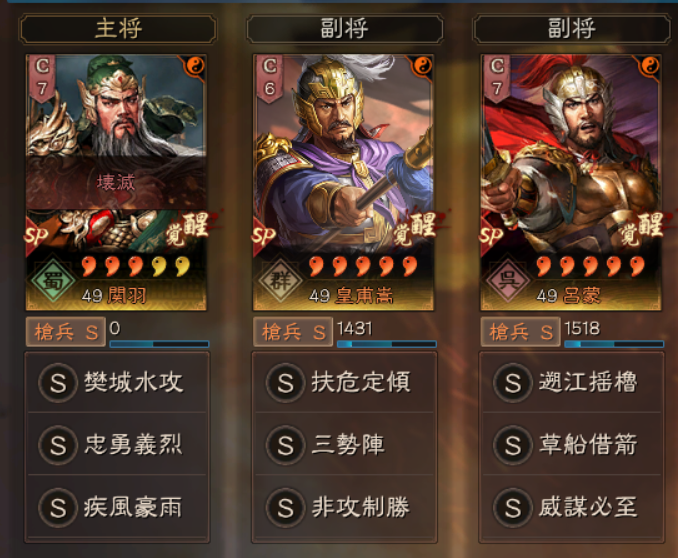
Task: Select the 樊城水攻 skill slot
Action: (x=117, y=383)
